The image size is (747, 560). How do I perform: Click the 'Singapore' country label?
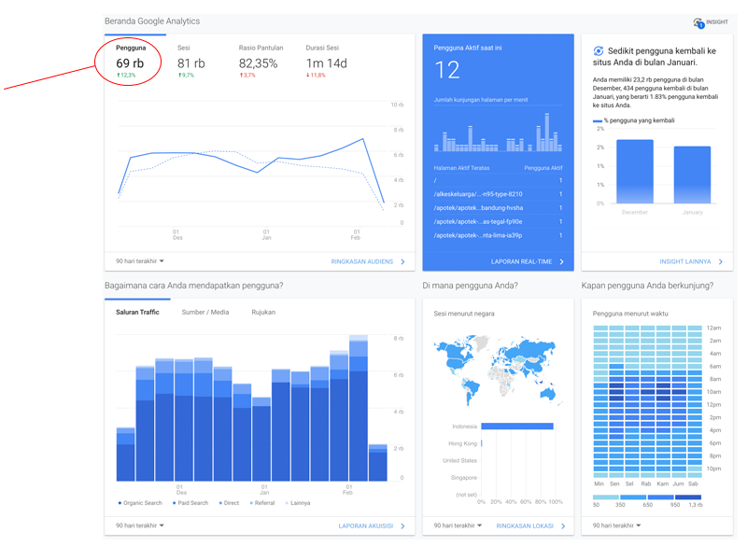(463, 478)
